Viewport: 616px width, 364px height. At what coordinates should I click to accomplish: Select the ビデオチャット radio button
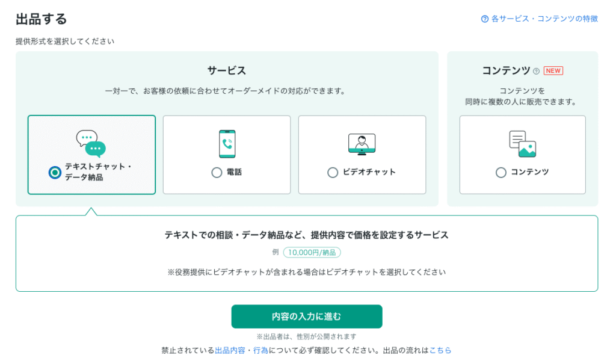(333, 172)
